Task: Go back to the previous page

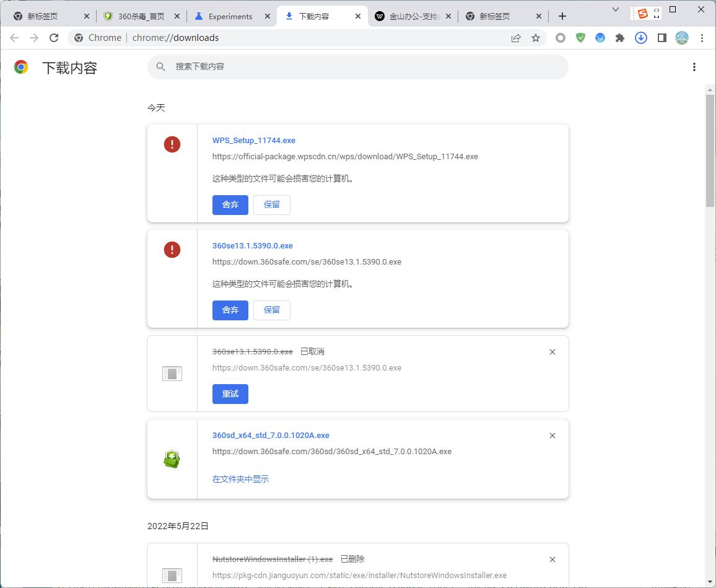Action: click(14, 38)
